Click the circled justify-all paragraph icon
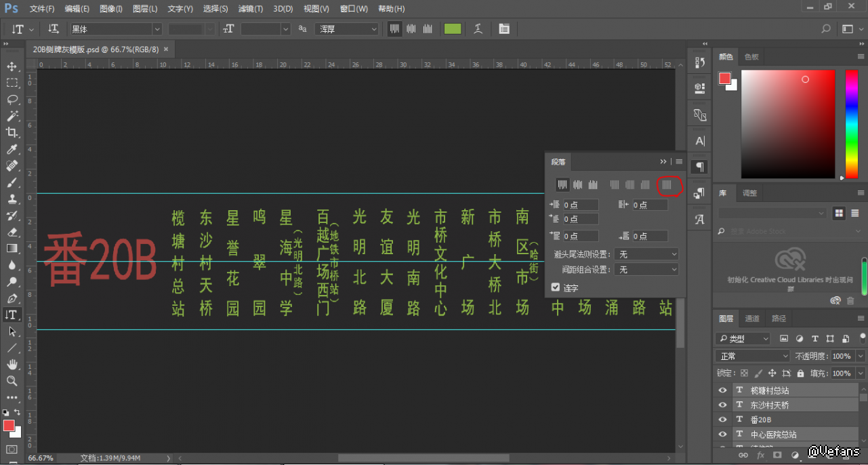This screenshot has height=465, width=868. coord(667,184)
